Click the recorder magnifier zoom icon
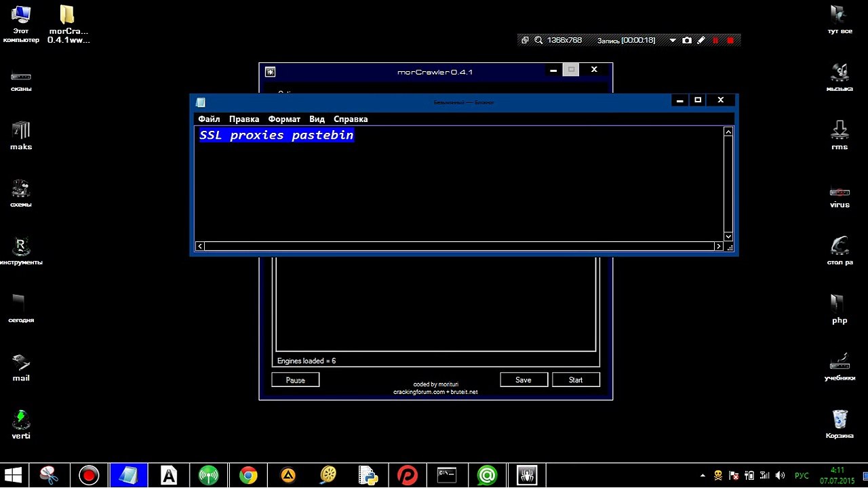The height and width of the screenshot is (488, 868). [x=538, y=40]
